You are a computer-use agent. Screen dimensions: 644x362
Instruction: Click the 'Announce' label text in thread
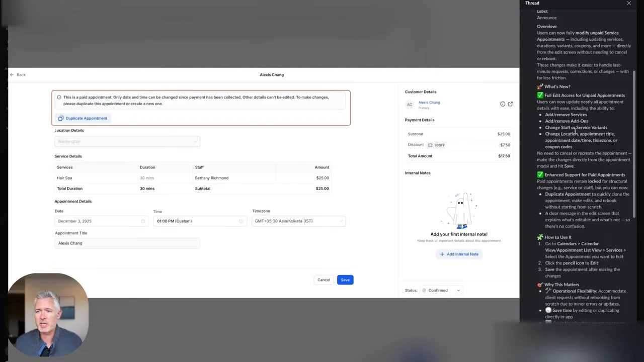tap(546, 18)
